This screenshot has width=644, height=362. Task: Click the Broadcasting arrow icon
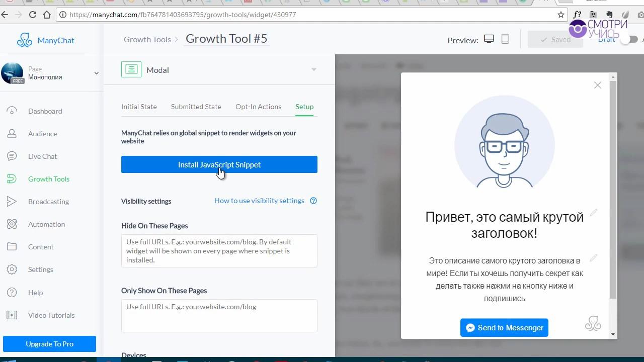pyautogui.click(x=12, y=201)
